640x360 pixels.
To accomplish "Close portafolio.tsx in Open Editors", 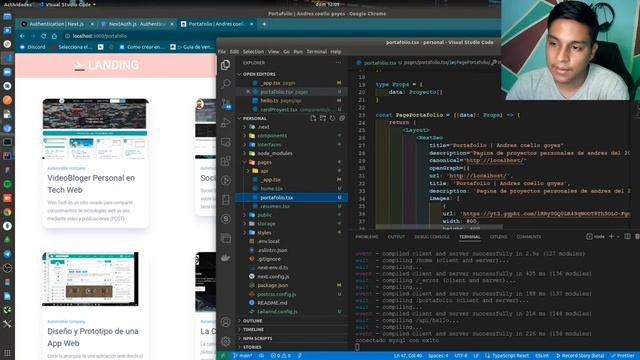I will pos(248,92).
